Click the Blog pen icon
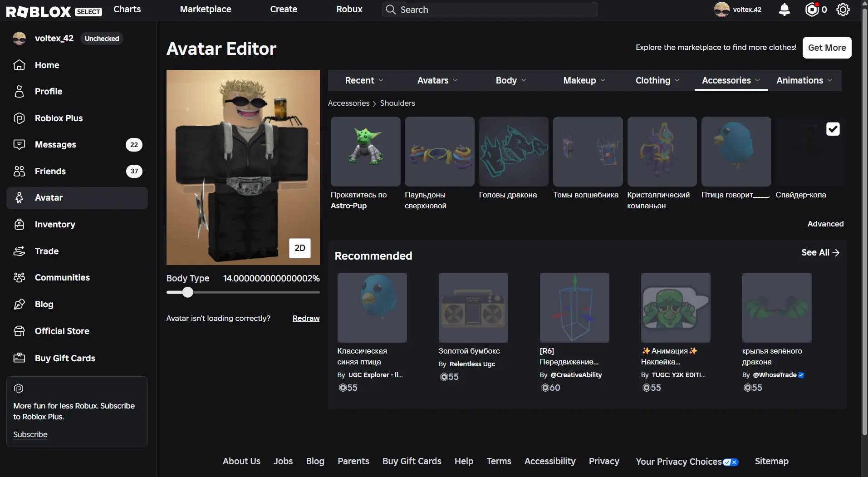The width and height of the screenshot is (868, 477). (x=19, y=304)
